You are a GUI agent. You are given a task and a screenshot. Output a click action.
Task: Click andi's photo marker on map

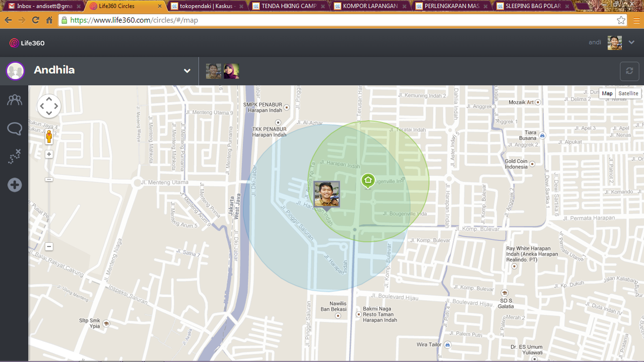(327, 194)
